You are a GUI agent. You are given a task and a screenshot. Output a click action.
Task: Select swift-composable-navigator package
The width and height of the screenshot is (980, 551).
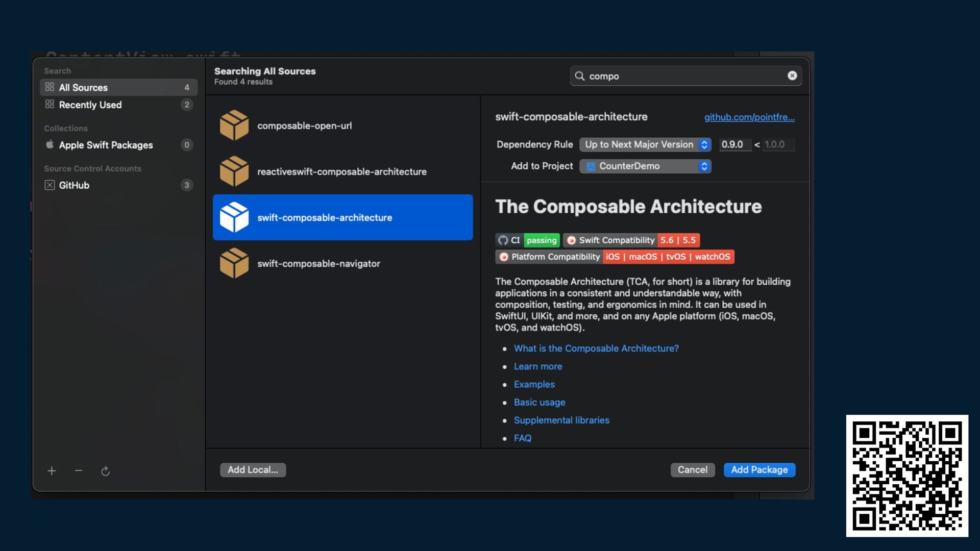click(343, 263)
